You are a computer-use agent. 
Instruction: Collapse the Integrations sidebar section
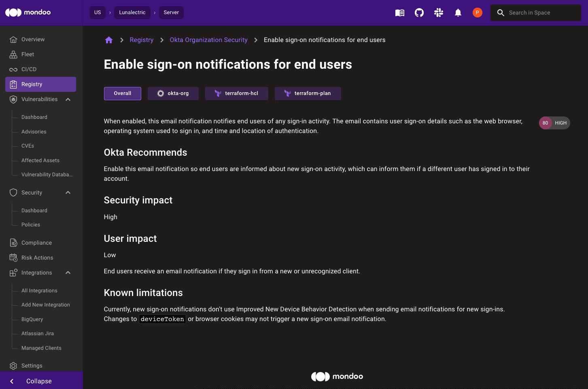click(68, 273)
